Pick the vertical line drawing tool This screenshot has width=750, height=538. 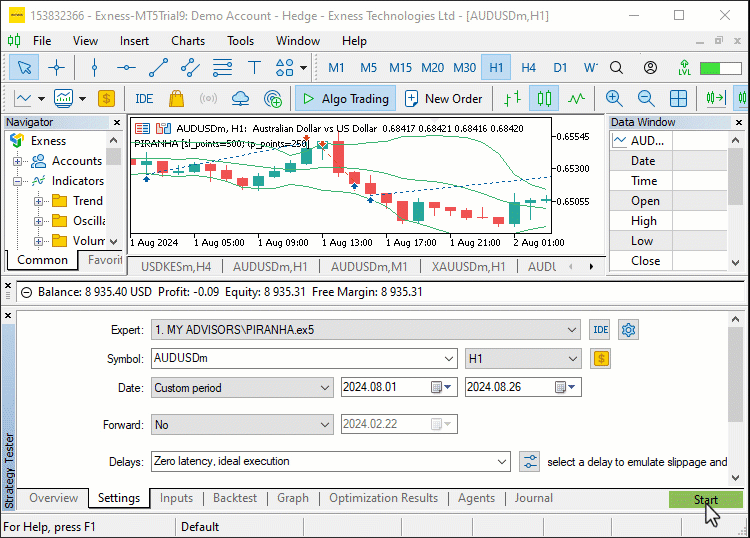[x=94, y=67]
